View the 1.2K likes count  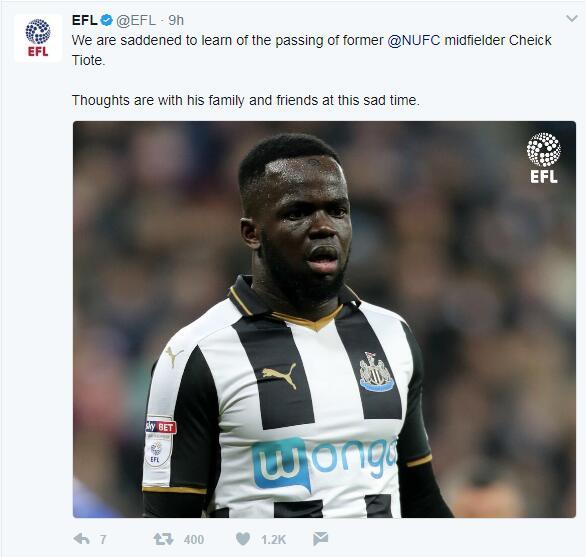(274, 539)
